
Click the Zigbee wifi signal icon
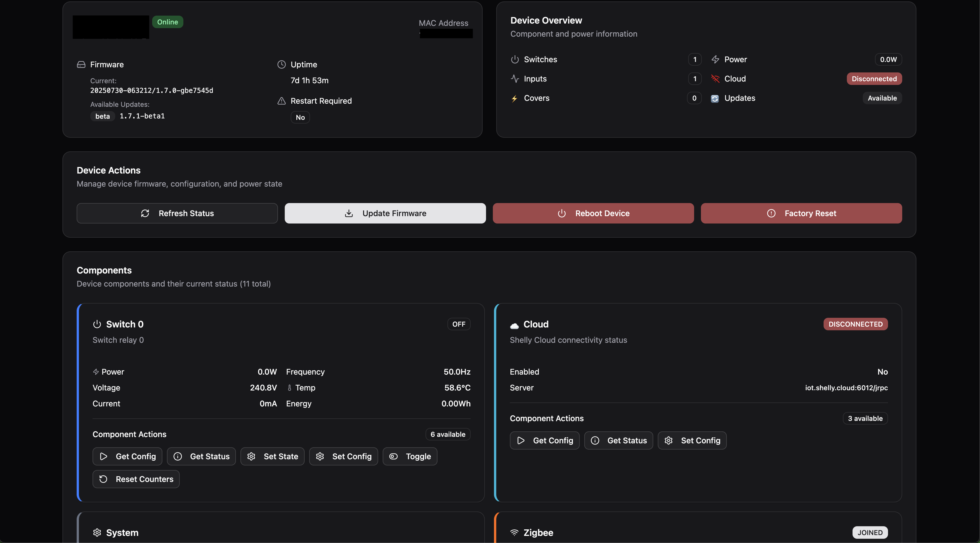coord(514,532)
